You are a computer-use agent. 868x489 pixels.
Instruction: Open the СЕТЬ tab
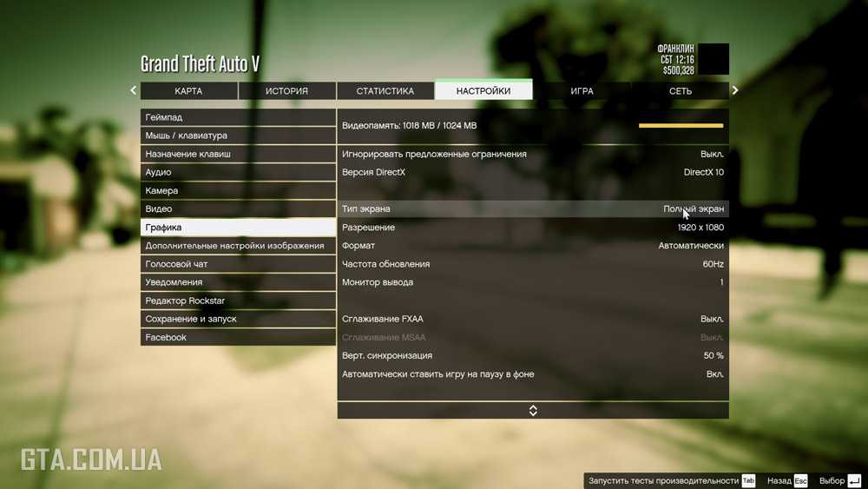point(681,91)
